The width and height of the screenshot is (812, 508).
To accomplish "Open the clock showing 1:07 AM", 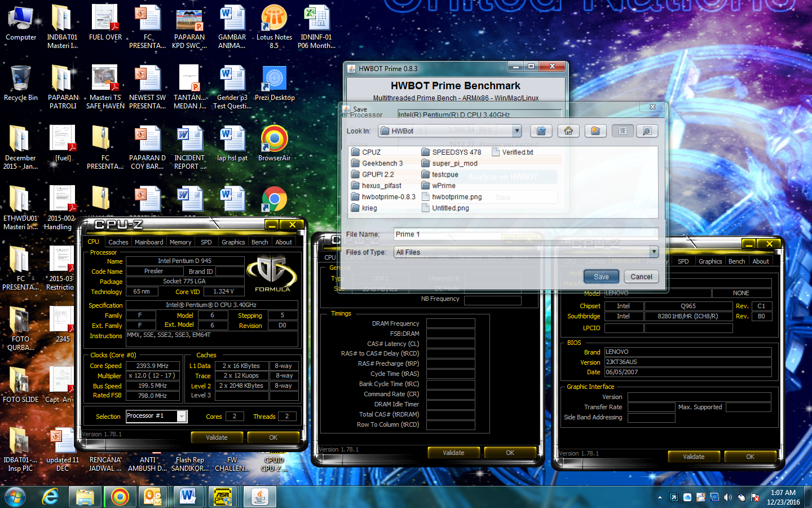I will pyautogui.click(x=783, y=497).
